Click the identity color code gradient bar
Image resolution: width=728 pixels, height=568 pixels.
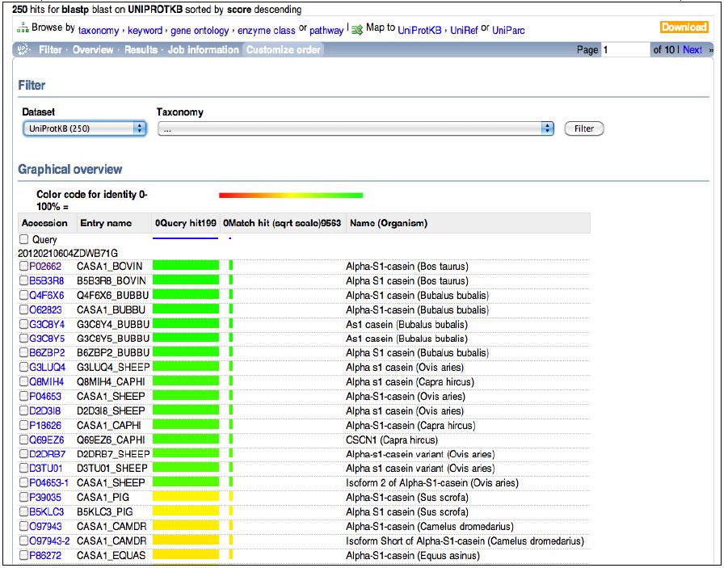(x=291, y=195)
